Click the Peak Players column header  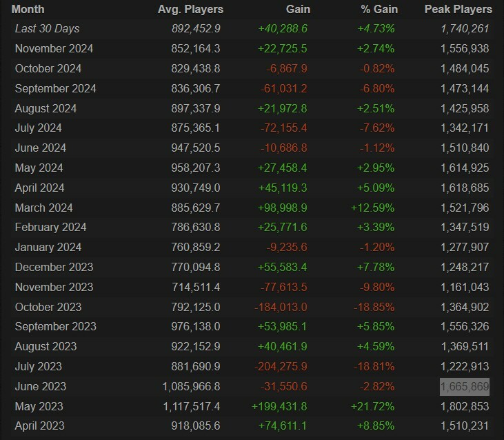click(458, 10)
